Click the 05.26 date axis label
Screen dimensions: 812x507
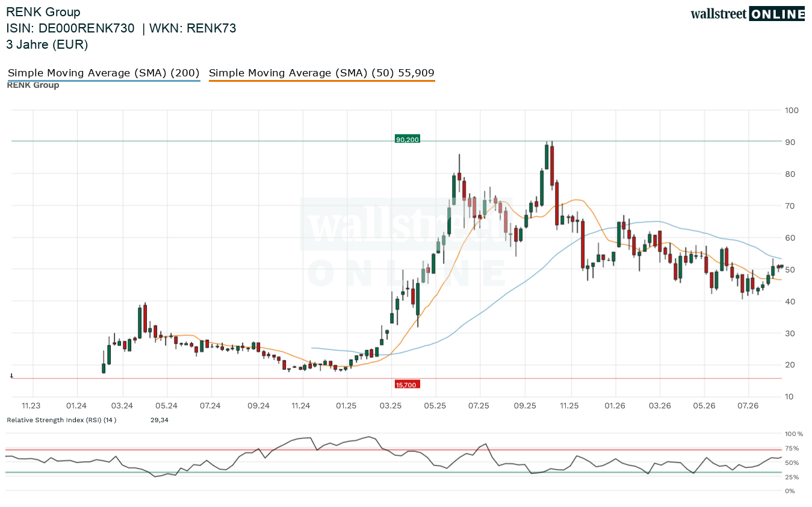pos(704,406)
